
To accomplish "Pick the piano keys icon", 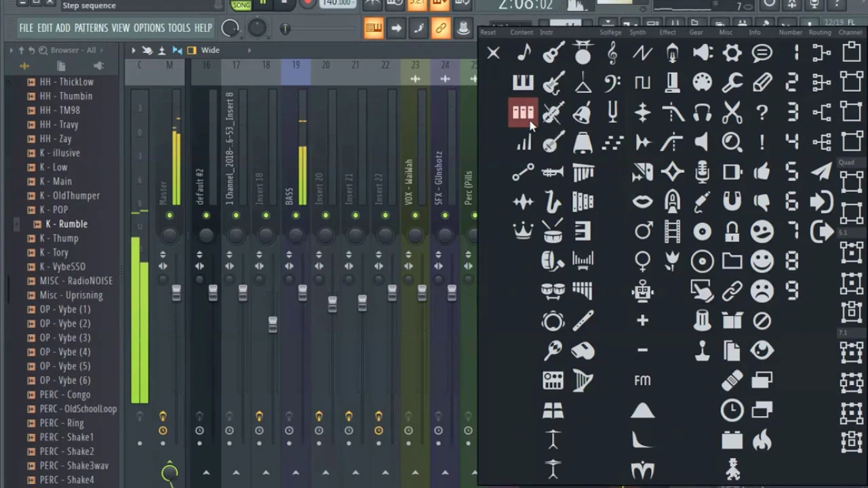I will [523, 82].
